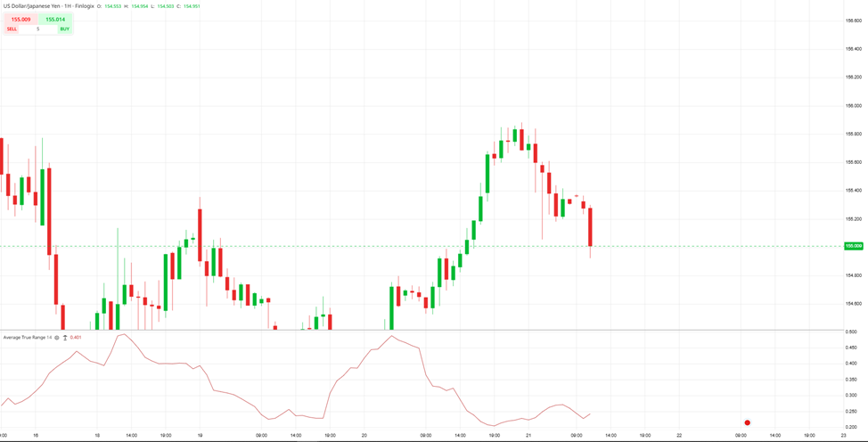This screenshot has height=442, width=868.
Task: Click the date label 22 on time axis
Action: (x=679, y=436)
